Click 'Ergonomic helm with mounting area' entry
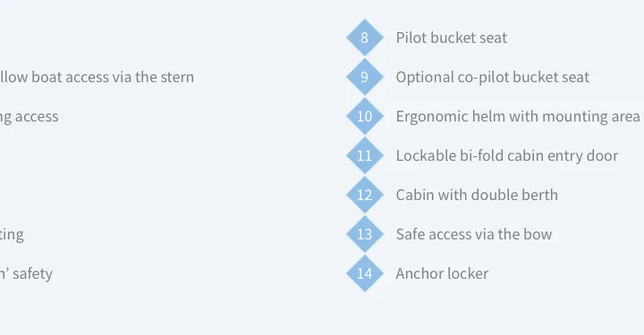644x335 pixels. [x=518, y=116]
